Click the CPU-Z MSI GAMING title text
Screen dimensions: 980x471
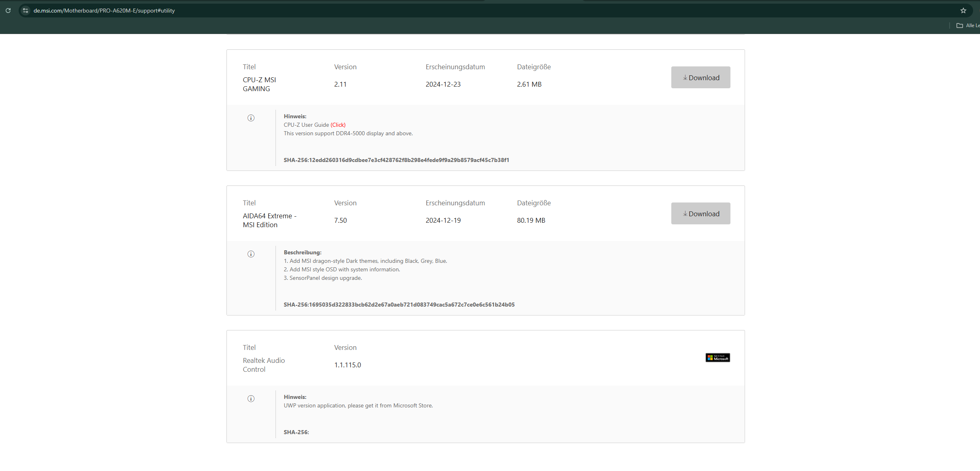(259, 84)
